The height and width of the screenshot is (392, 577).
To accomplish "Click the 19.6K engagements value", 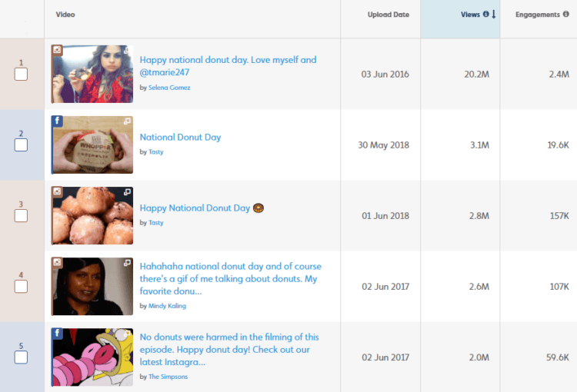I will (559, 145).
